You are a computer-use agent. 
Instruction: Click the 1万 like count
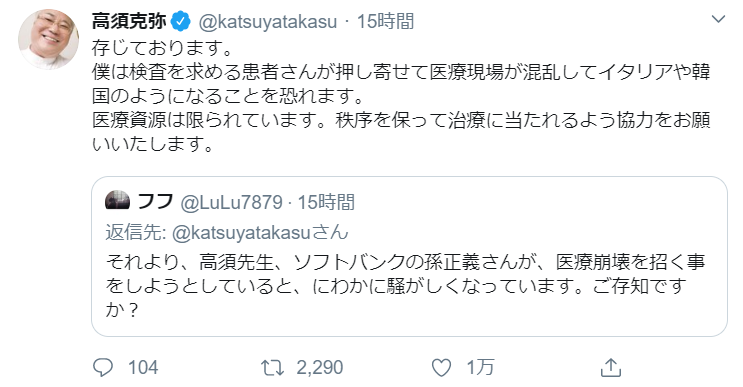(480, 368)
